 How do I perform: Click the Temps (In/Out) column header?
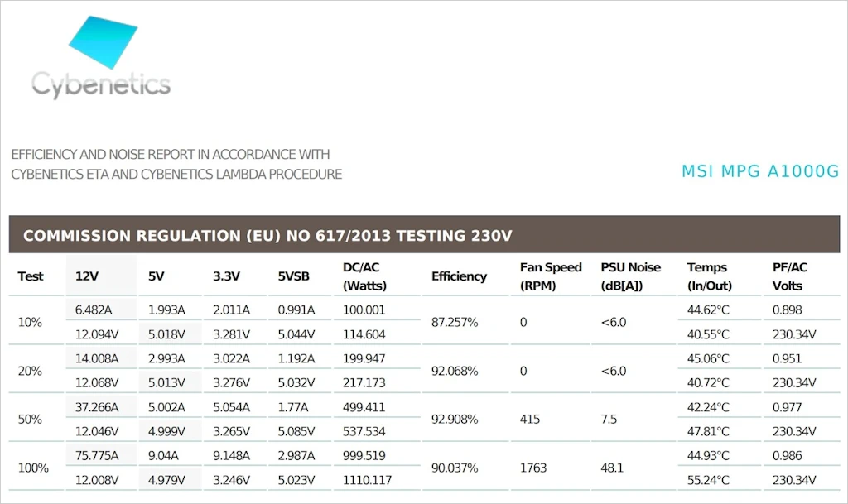[x=710, y=276]
